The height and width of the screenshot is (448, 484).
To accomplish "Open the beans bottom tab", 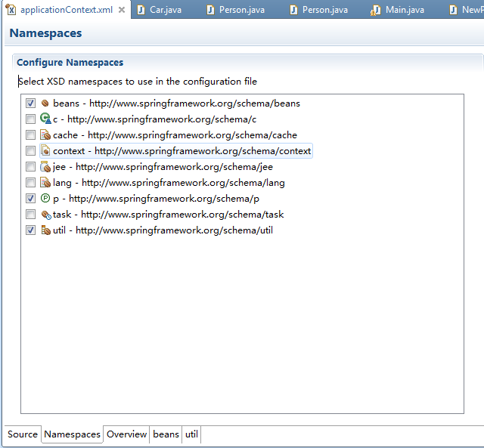I will pyautogui.click(x=166, y=434).
